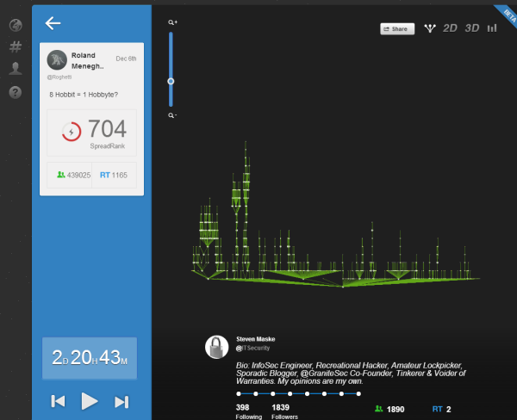
Task: Open the bar chart statistics view
Action: tap(492, 28)
